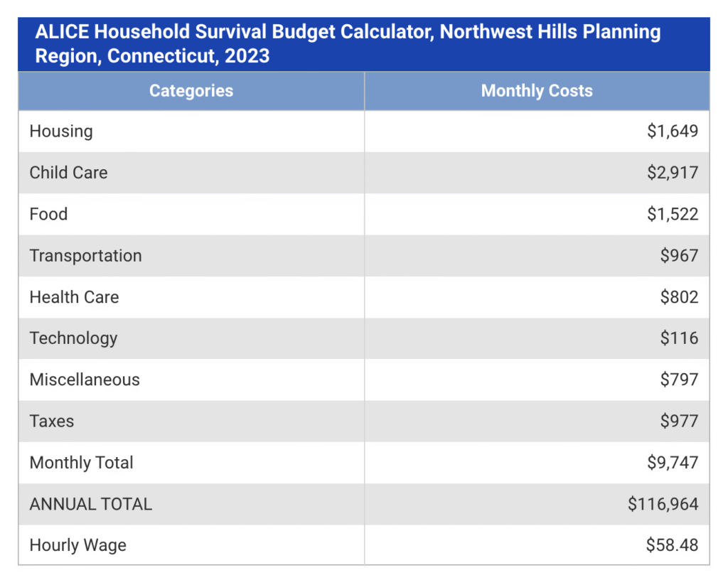Click the Categories column header
Image resolution: width=728 pixels, height=580 pixels.
pos(191,91)
